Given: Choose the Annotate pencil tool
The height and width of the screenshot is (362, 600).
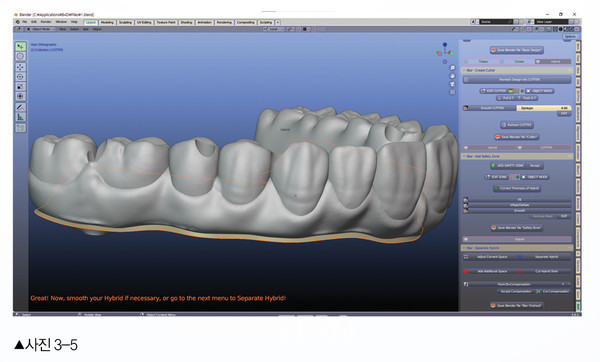Looking at the screenshot, I should click(x=20, y=107).
